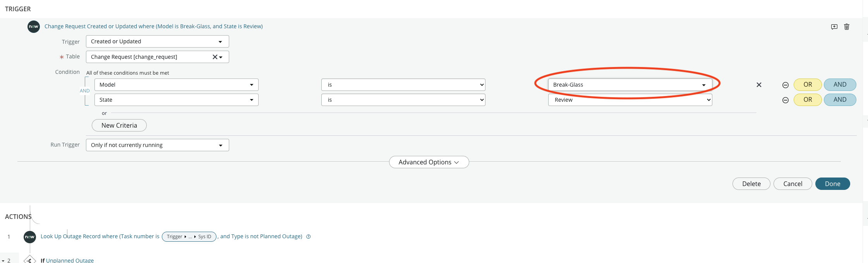This screenshot has height=263, width=868.
Task: Copy the trigger using the duplicate icon
Action: (x=834, y=27)
